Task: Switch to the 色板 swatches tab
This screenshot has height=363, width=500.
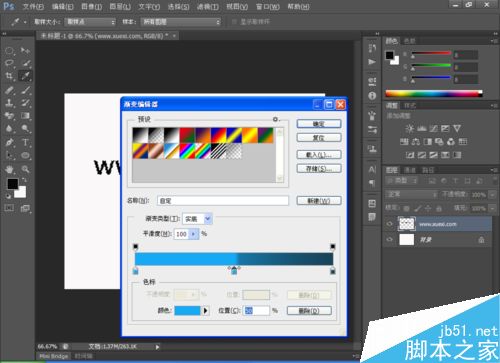Action: (410, 41)
